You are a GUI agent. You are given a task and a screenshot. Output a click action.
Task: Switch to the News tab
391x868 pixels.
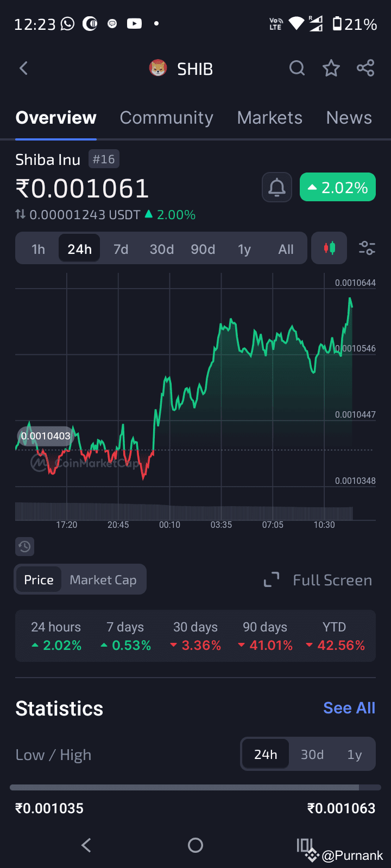pos(349,118)
